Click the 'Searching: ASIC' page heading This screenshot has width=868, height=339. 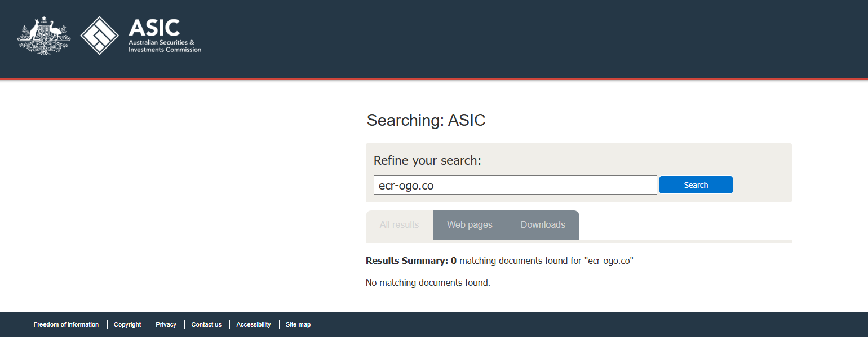coord(426,120)
